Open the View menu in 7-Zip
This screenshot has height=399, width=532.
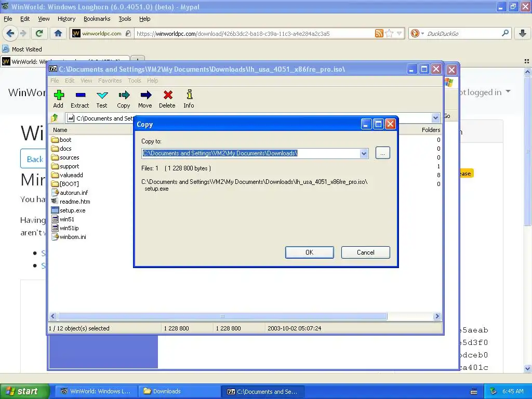86,81
